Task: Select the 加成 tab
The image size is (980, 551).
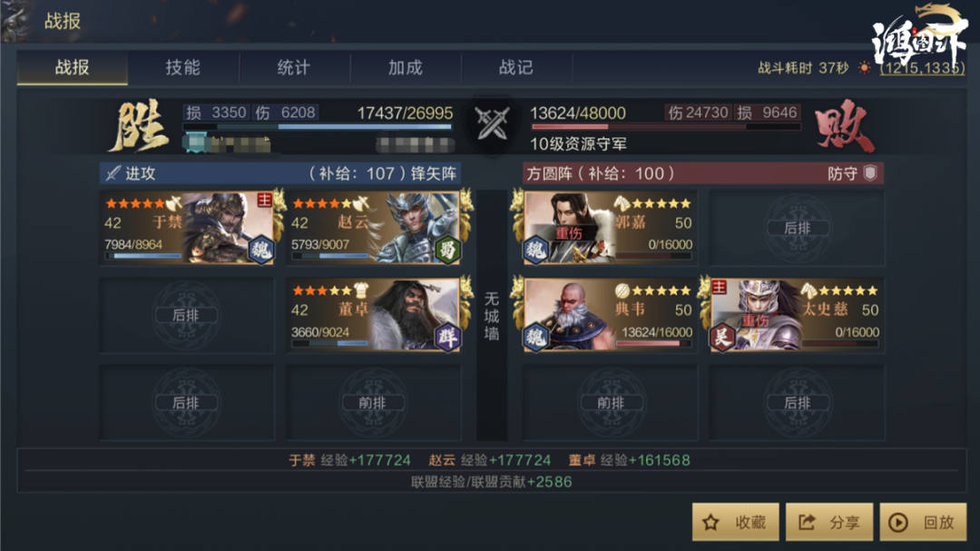Action: [405, 67]
